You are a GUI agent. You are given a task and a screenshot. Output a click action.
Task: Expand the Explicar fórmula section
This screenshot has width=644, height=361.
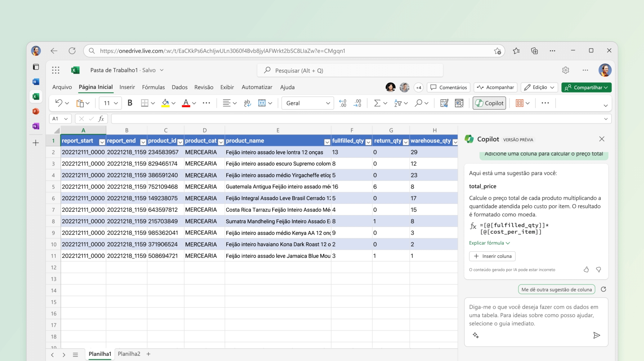[489, 243]
